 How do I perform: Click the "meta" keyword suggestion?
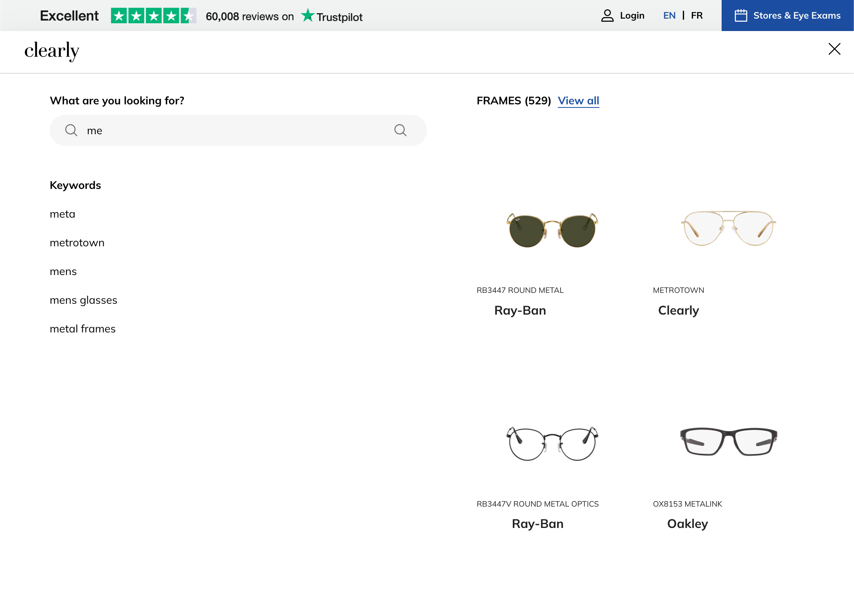(x=62, y=214)
